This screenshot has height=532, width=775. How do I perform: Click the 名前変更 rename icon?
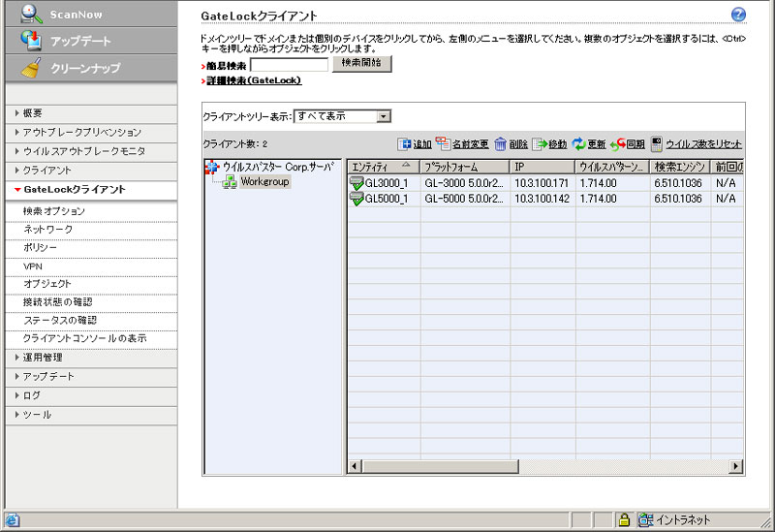click(443, 143)
